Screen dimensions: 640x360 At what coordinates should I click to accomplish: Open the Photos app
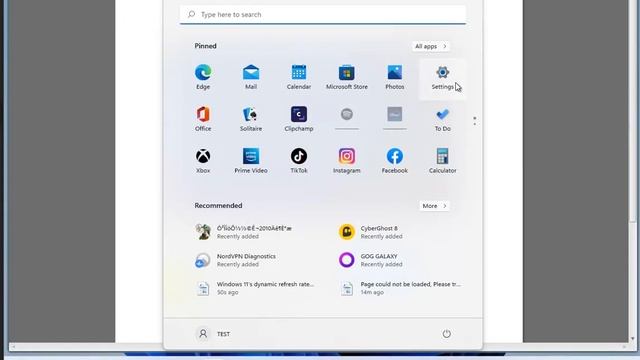395,77
